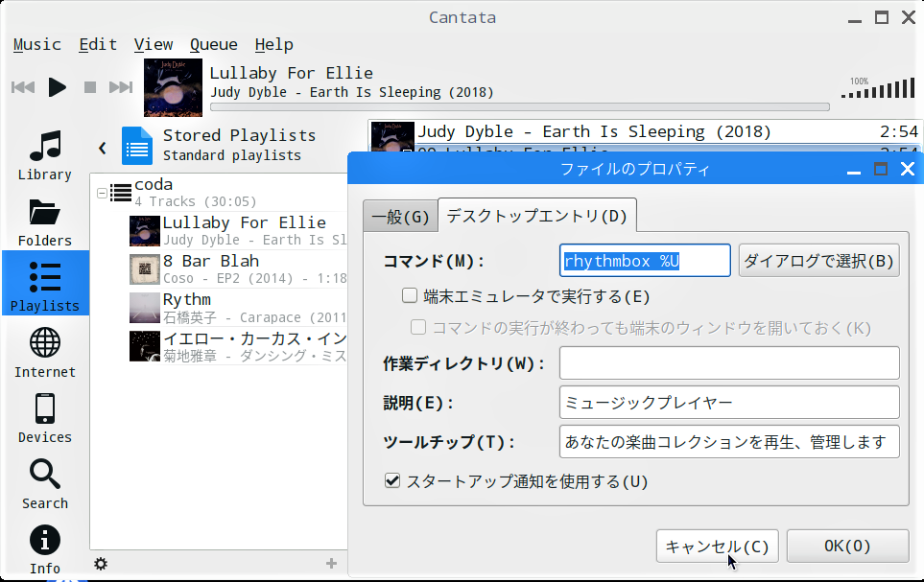Stop playback with the stop button
924x582 pixels.
click(x=89, y=88)
